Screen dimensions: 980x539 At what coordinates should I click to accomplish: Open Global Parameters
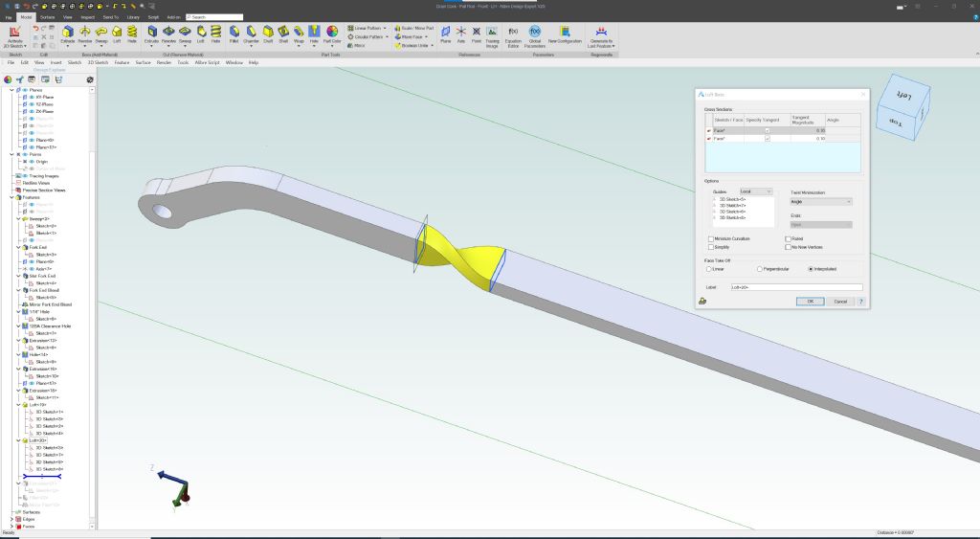[535, 35]
